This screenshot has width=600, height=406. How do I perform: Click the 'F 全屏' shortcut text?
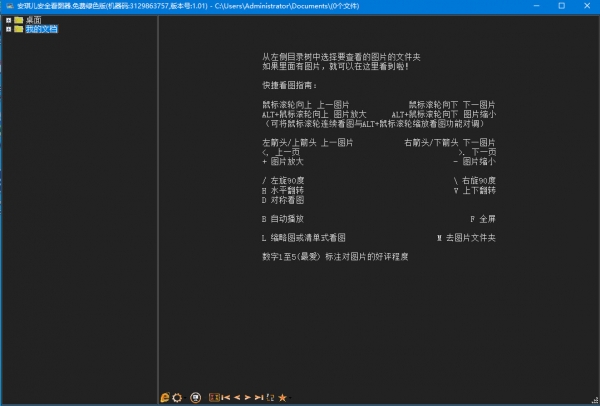pyautogui.click(x=483, y=219)
